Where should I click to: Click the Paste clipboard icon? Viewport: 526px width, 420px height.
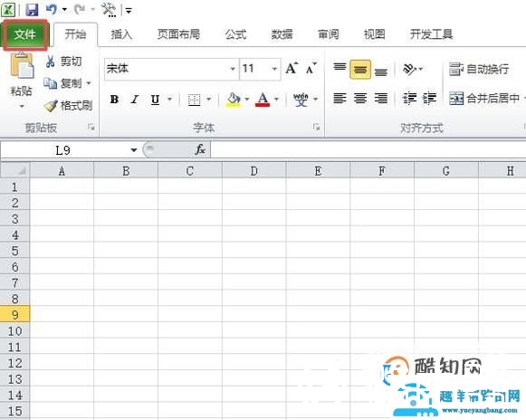[x=22, y=66]
